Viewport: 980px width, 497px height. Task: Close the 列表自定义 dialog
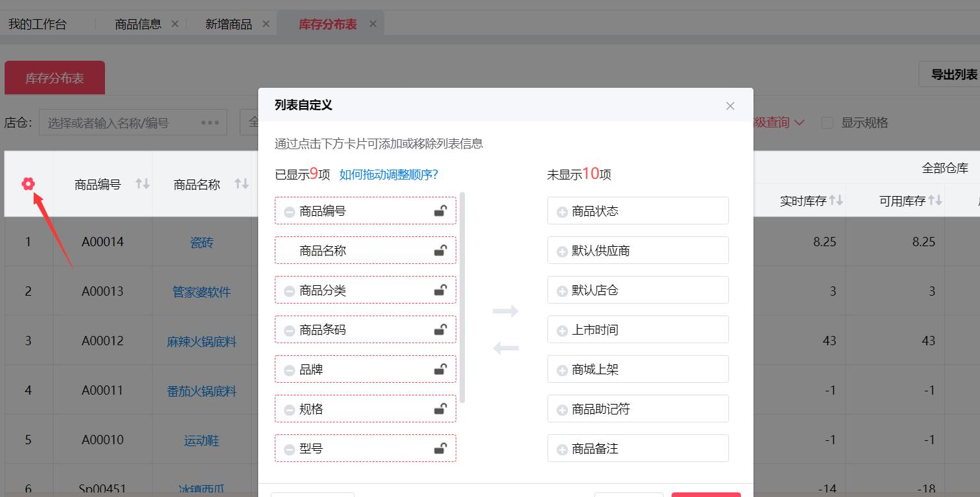click(x=730, y=106)
